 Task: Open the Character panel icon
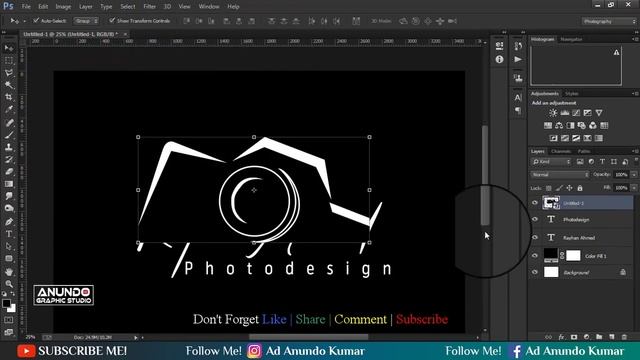tap(518, 98)
